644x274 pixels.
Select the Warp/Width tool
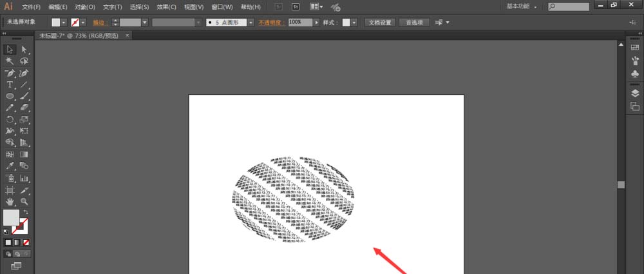tap(10, 132)
